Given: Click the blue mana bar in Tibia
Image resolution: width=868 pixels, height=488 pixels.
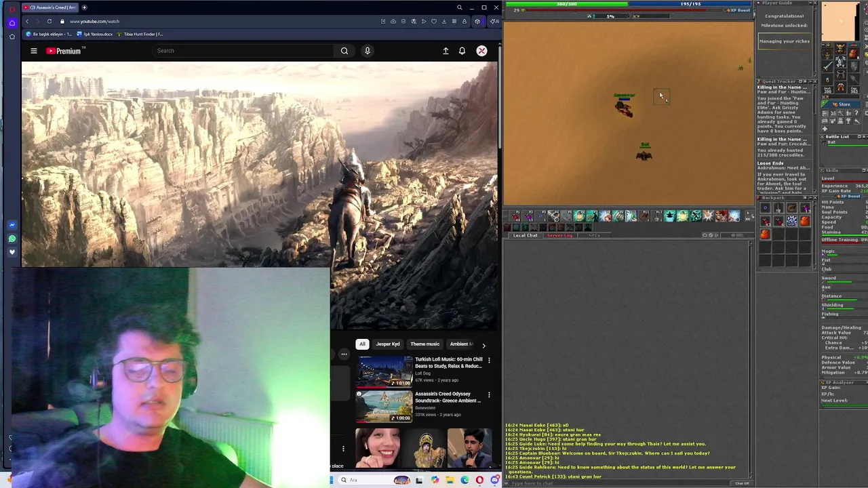Looking at the screenshot, I should coord(690,4).
